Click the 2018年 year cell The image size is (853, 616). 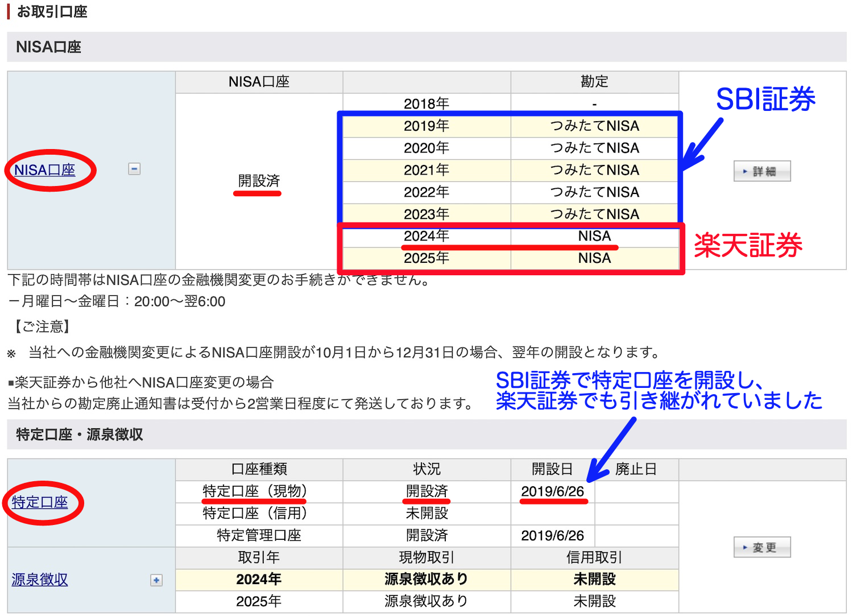pos(426,104)
